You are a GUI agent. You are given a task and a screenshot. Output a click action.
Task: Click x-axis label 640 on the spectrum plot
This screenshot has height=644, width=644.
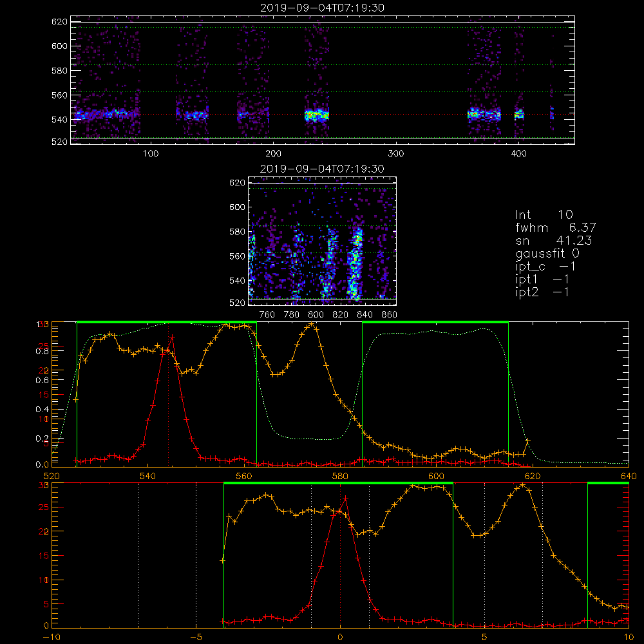pos(629,477)
